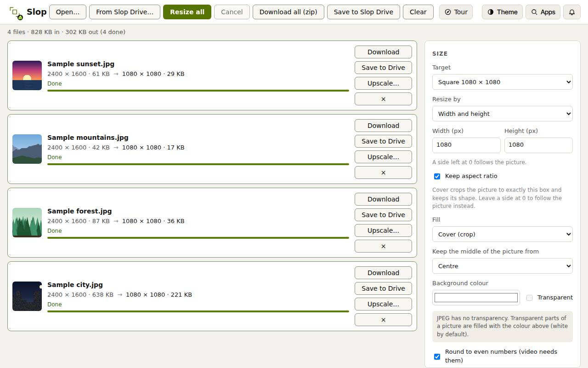
Task: Open files from Slop Drive
Action: [x=124, y=12]
